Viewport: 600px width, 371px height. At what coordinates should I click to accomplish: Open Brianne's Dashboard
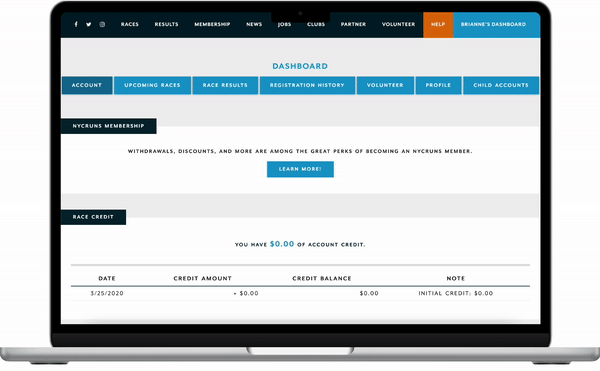point(497,24)
